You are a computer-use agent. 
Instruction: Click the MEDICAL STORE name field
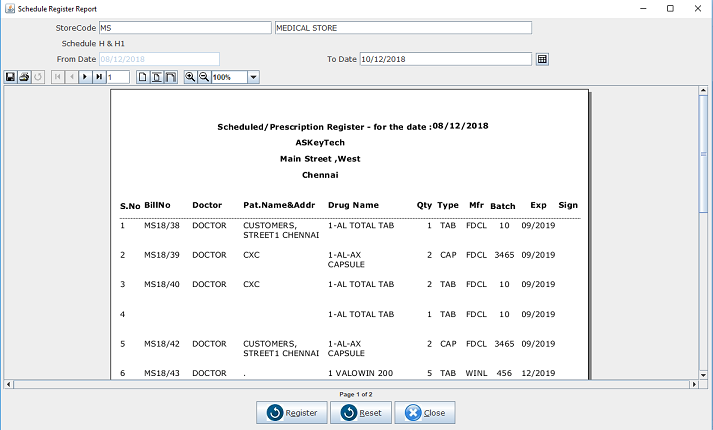403,28
